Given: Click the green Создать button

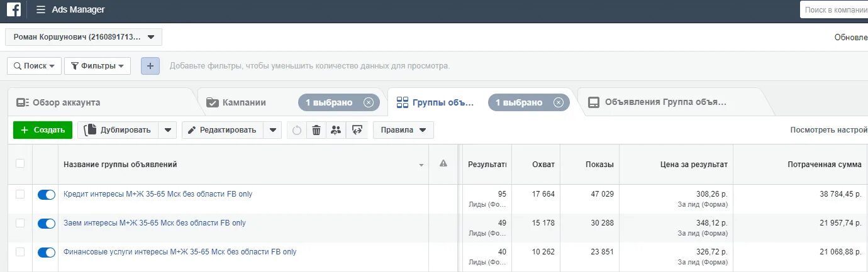Looking at the screenshot, I should [x=43, y=130].
